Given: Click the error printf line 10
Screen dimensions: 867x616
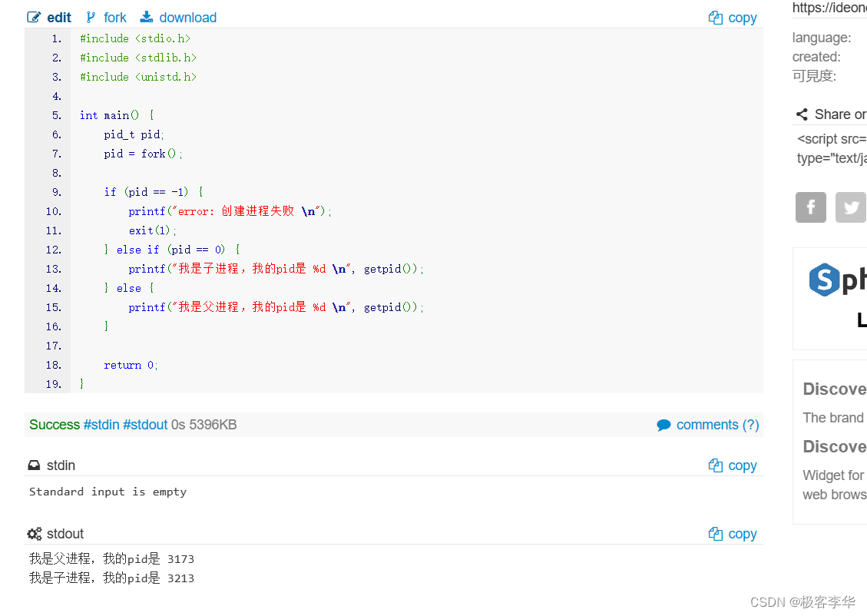Looking at the screenshot, I should tap(230, 211).
